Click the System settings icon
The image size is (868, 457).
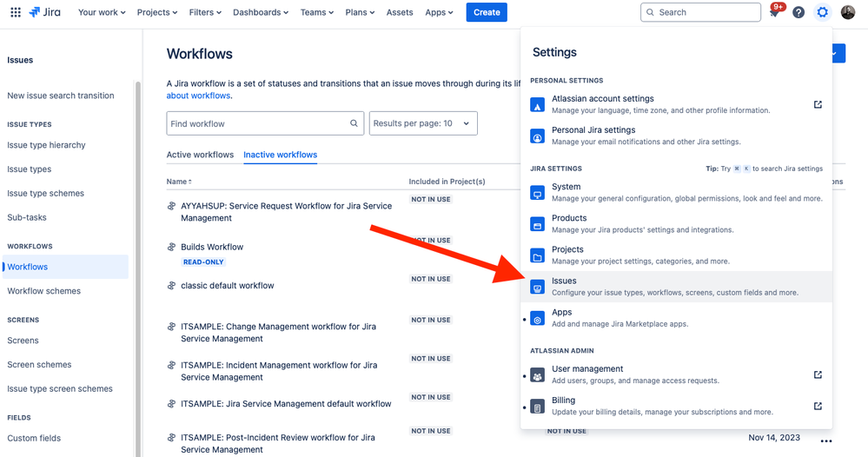pyautogui.click(x=537, y=193)
